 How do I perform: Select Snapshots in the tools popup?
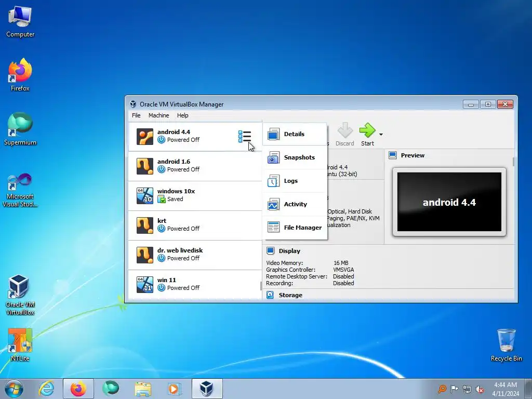click(x=295, y=157)
